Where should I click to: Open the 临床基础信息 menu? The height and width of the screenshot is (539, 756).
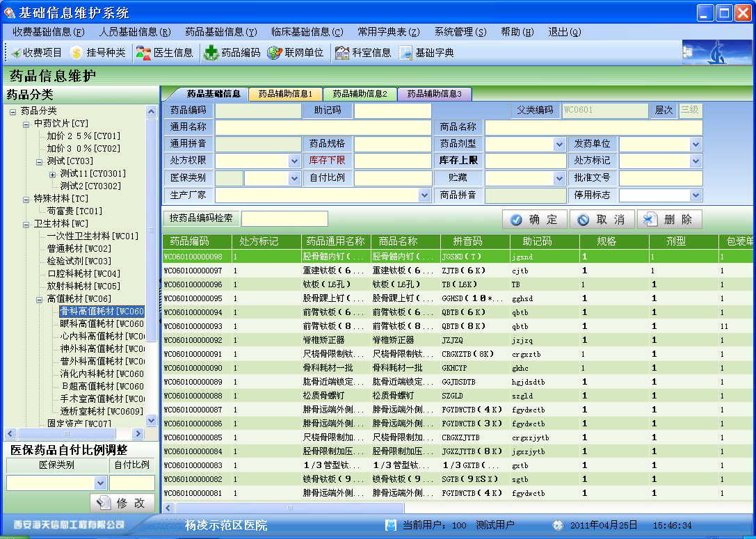pos(307,32)
